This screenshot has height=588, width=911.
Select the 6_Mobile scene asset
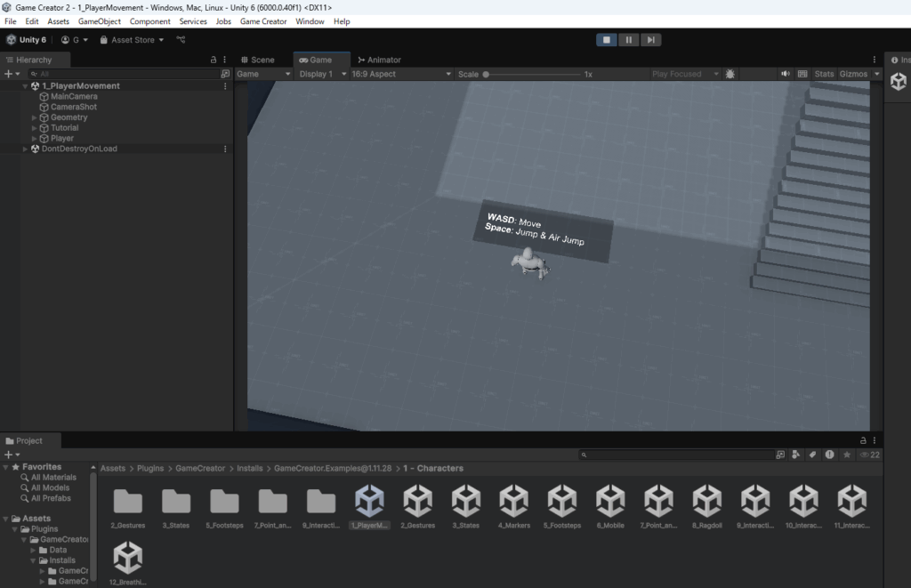click(610, 507)
